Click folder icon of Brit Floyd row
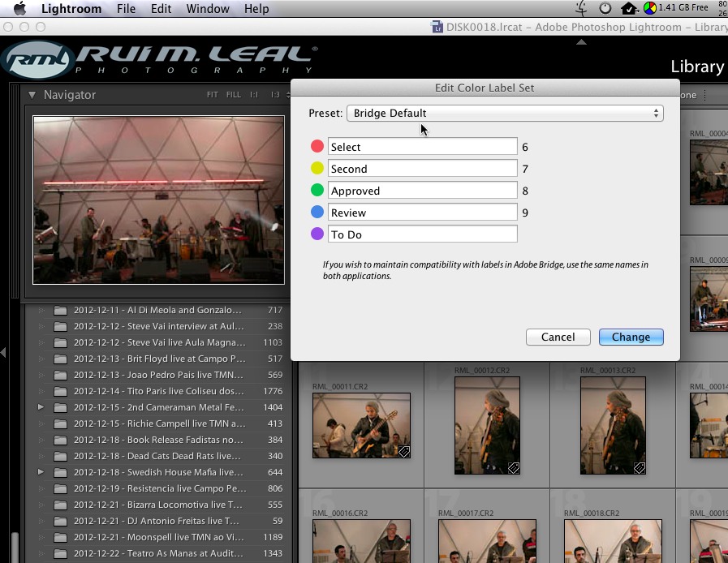Image resolution: width=728 pixels, height=563 pixels. [60, 359]
